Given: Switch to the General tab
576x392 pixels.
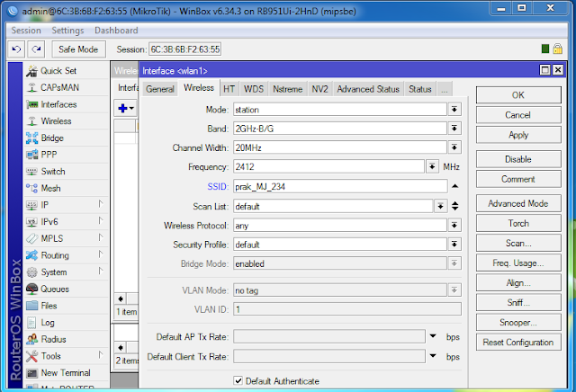Looking at the screenshot, I should click(160, 89).
